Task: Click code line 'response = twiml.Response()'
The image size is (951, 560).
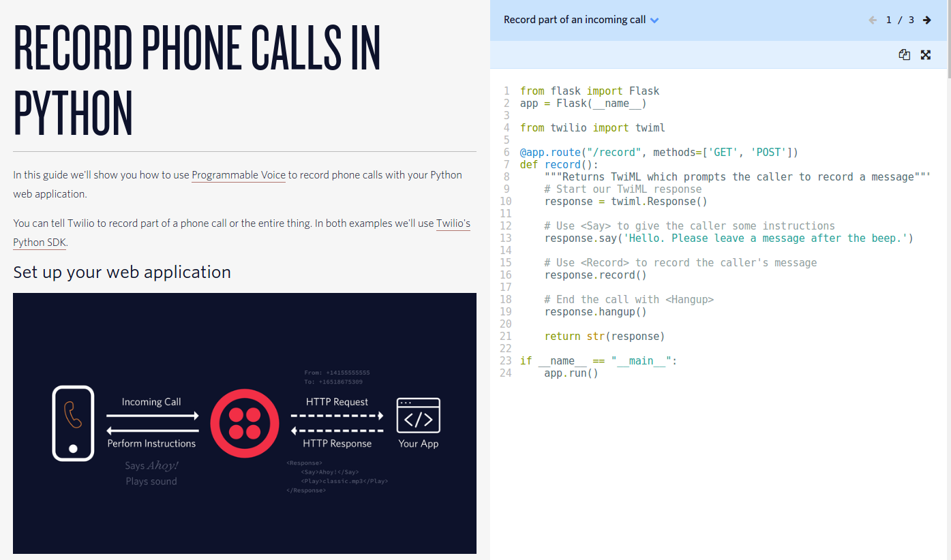Action: point(626,202)
